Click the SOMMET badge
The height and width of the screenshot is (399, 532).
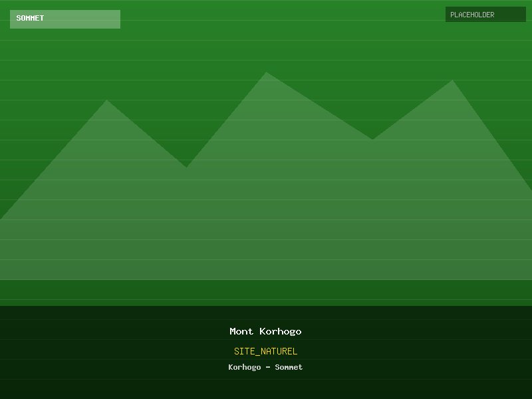click(31, 19)
